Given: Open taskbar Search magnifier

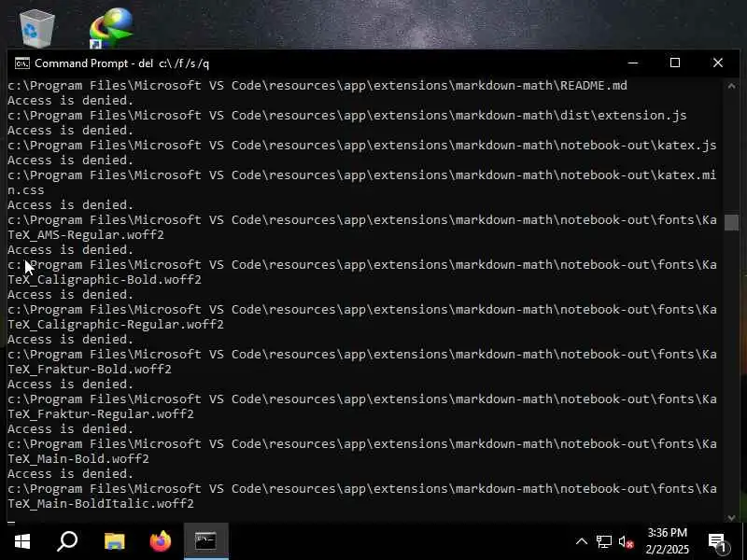Looking at the screenshot, I should (67, 541).
